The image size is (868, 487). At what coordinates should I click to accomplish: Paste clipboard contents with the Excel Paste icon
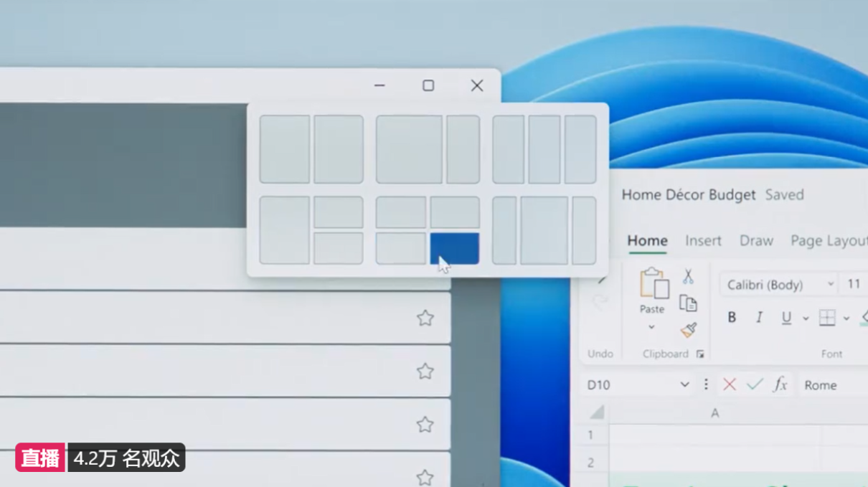[x=654, y=283]
